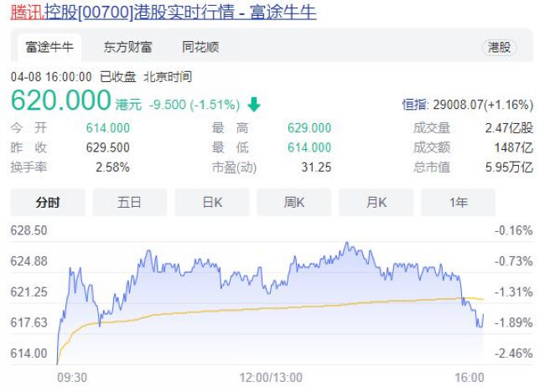Click the 今开 value 614.000
The height and width of the screenshot is (392, 545).
click(x=108, y=128)
